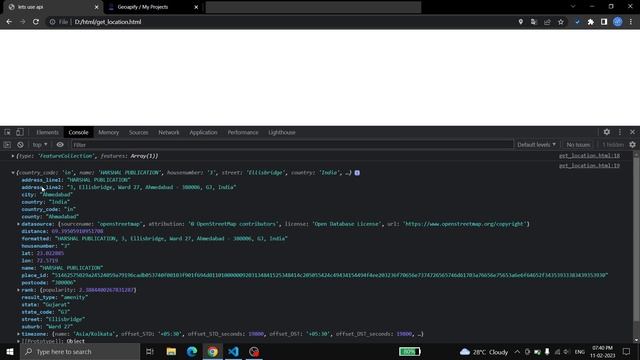640x360 pixels.
Task: Click the Windows taskbar search box
Action: tap(80, 351)
